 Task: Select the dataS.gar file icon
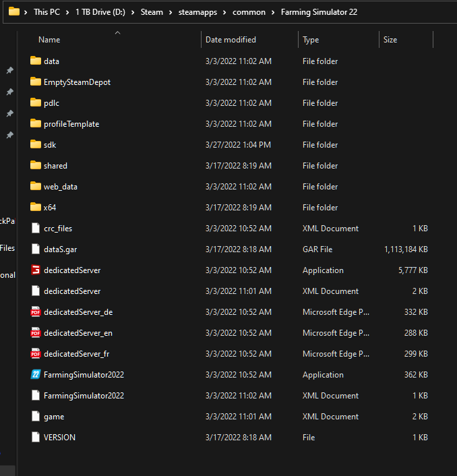pos(36,249)
